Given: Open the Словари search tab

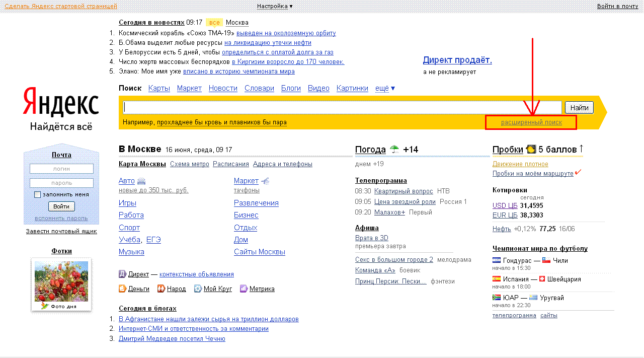Looking at the screenshot, I should coord(259,88).
